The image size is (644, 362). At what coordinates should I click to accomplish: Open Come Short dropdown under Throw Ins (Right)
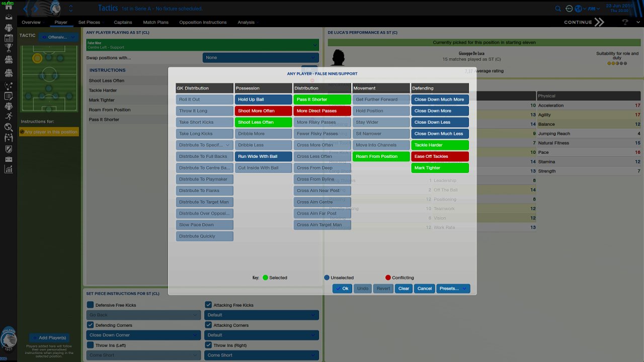tap(262, 355)
